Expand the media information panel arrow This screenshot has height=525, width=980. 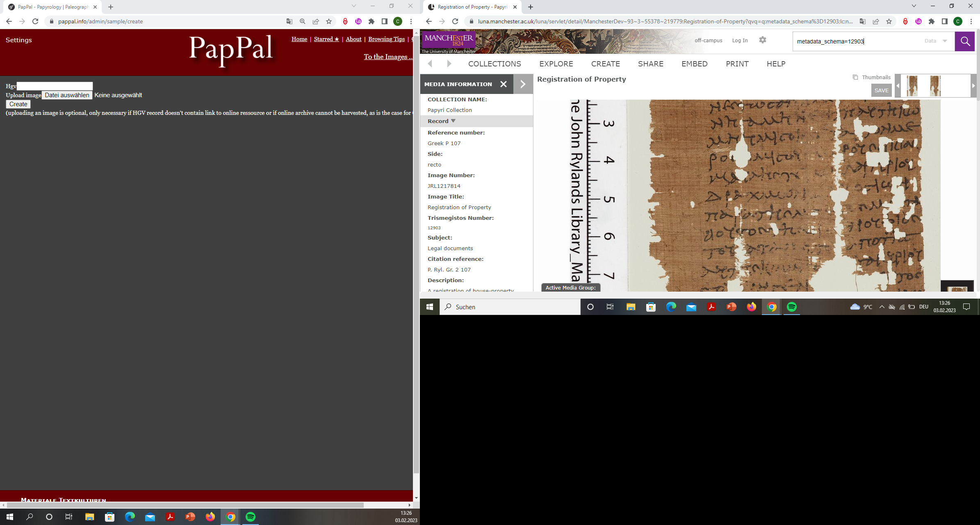[523, 84]
